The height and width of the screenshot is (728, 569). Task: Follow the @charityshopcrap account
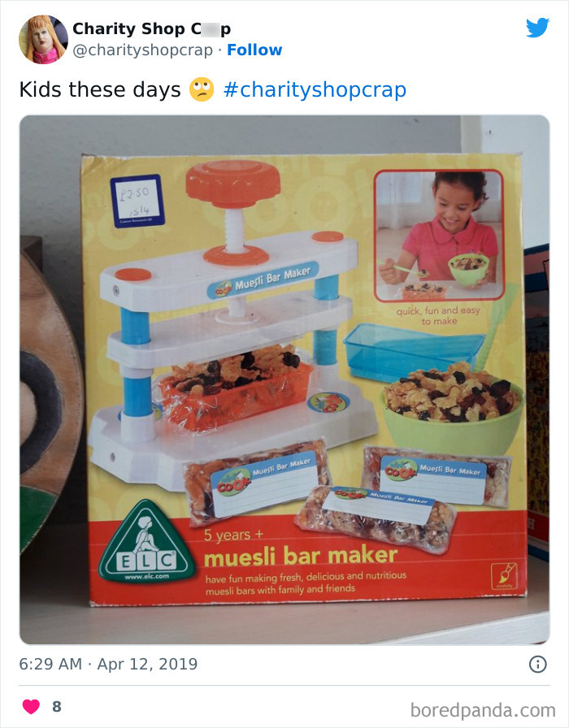254,50
